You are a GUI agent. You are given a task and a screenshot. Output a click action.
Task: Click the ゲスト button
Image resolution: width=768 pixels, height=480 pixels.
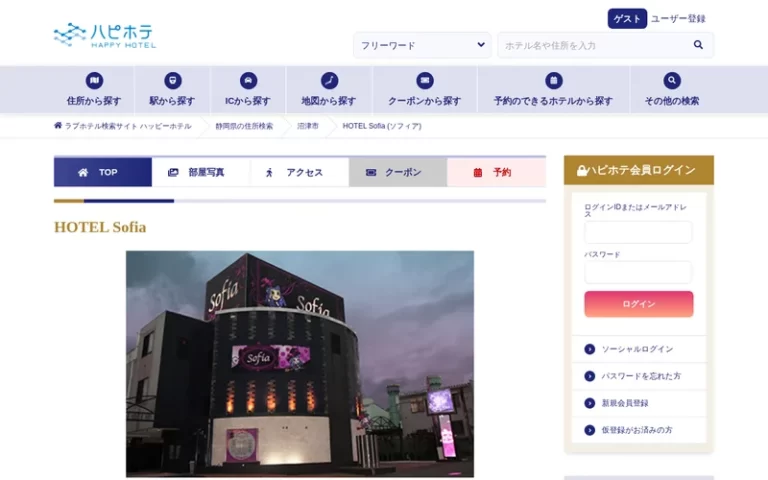[x=627, y=19]
